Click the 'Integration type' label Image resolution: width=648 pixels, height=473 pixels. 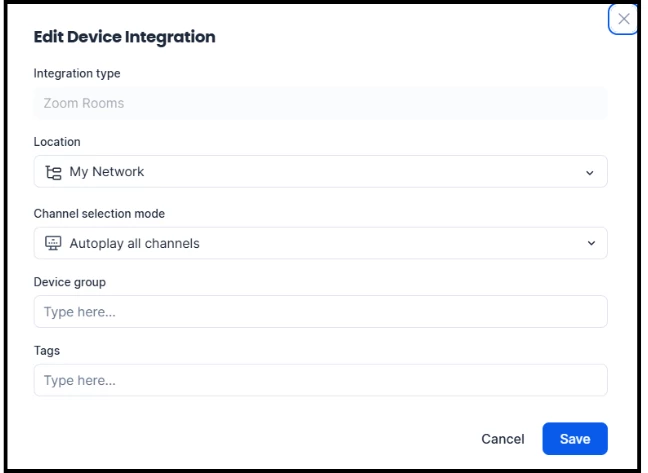pyautogui.click(x=77, y=74)
